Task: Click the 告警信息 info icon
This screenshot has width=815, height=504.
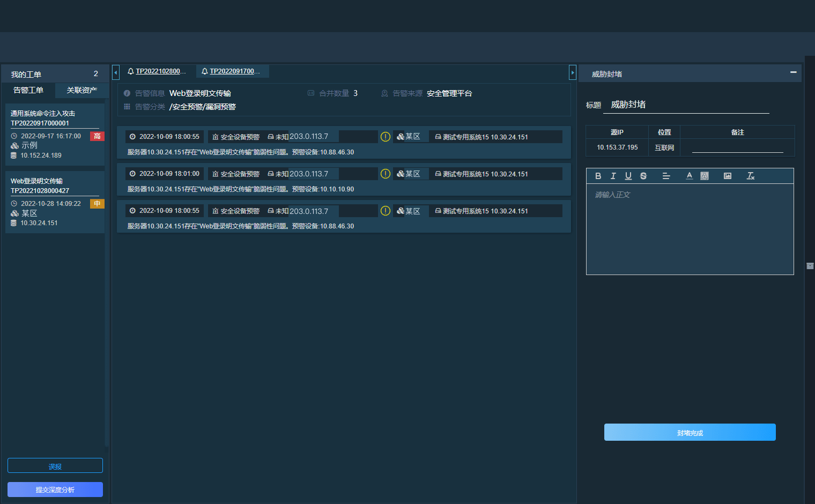Action: pyautogui.click(x=127, y=93)
